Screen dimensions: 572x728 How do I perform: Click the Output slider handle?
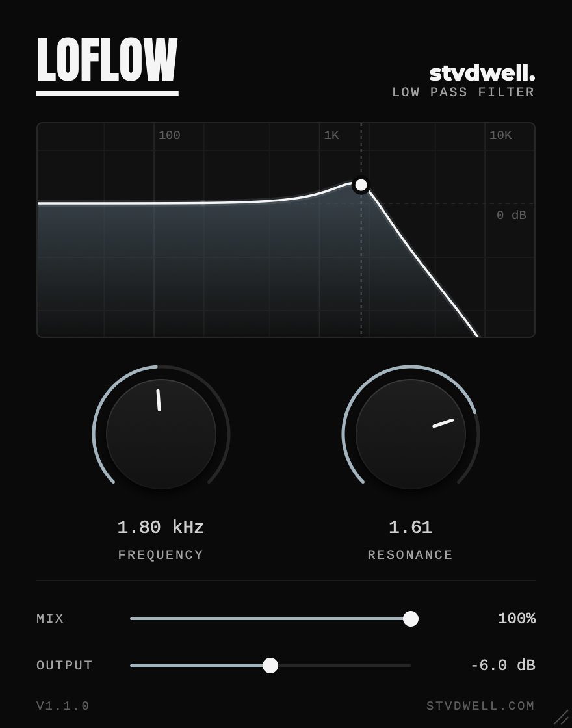pos(270,666)
